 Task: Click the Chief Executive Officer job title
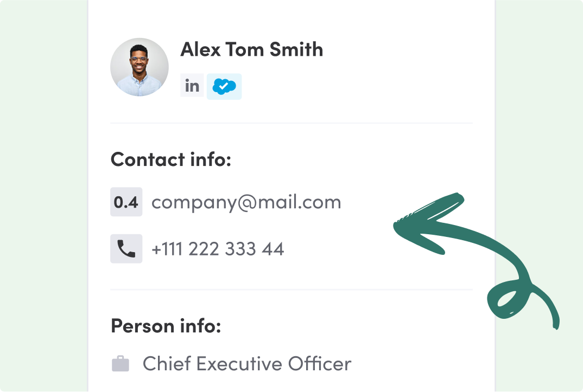click(247, 364)
